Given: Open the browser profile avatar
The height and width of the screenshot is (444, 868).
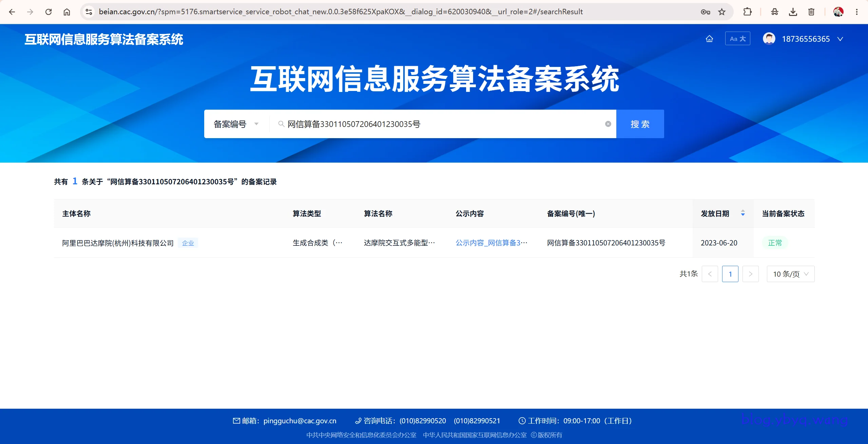Looking at the screenshot, I should [838, 12].
